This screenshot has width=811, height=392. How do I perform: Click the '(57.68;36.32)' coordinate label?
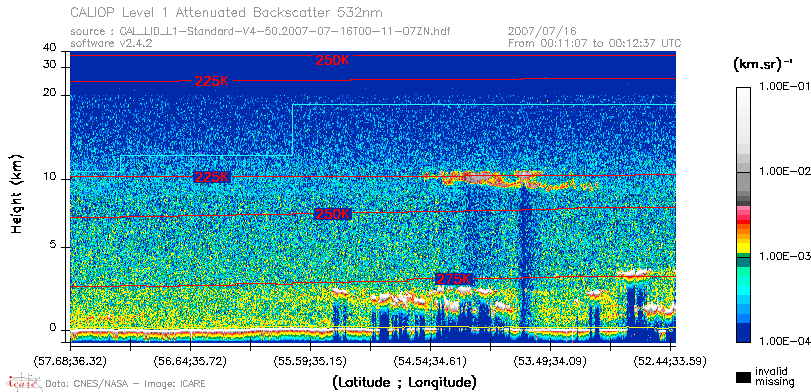(x=70, y=361)
